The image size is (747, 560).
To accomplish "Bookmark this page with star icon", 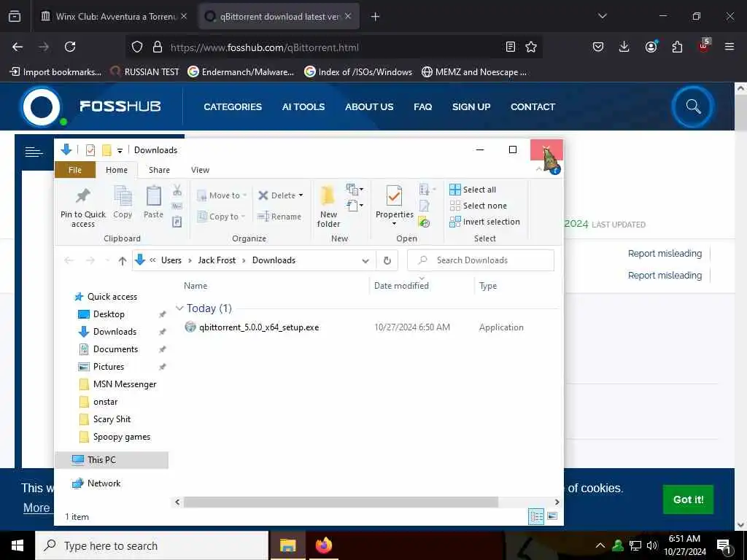I will (x=531, y=47).
